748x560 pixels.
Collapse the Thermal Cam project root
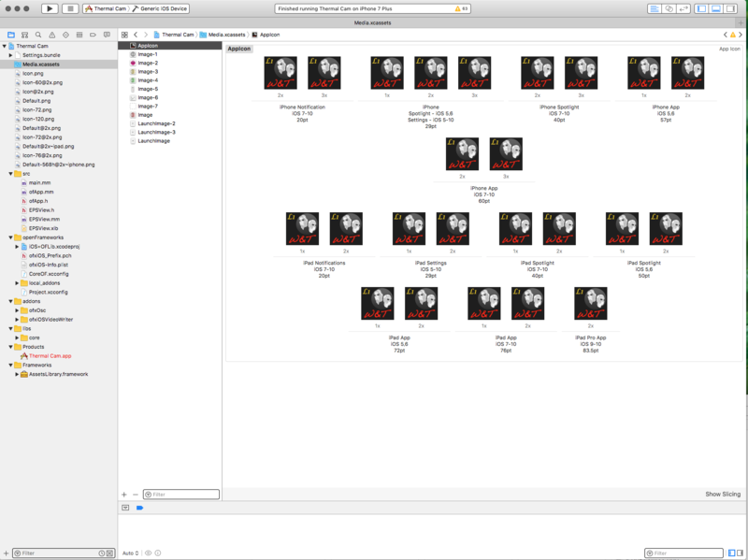coord(5,46)
